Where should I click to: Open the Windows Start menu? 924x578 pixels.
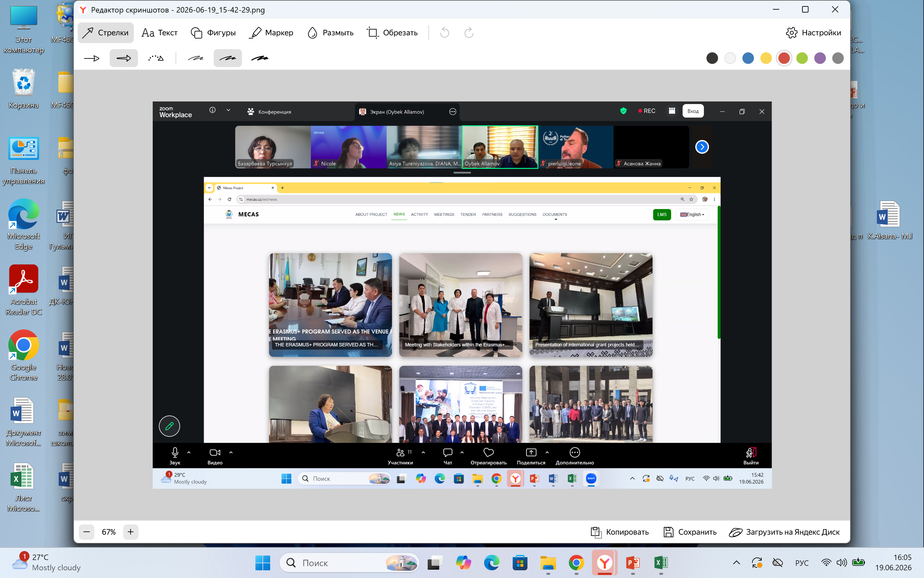tap(262, 563)
